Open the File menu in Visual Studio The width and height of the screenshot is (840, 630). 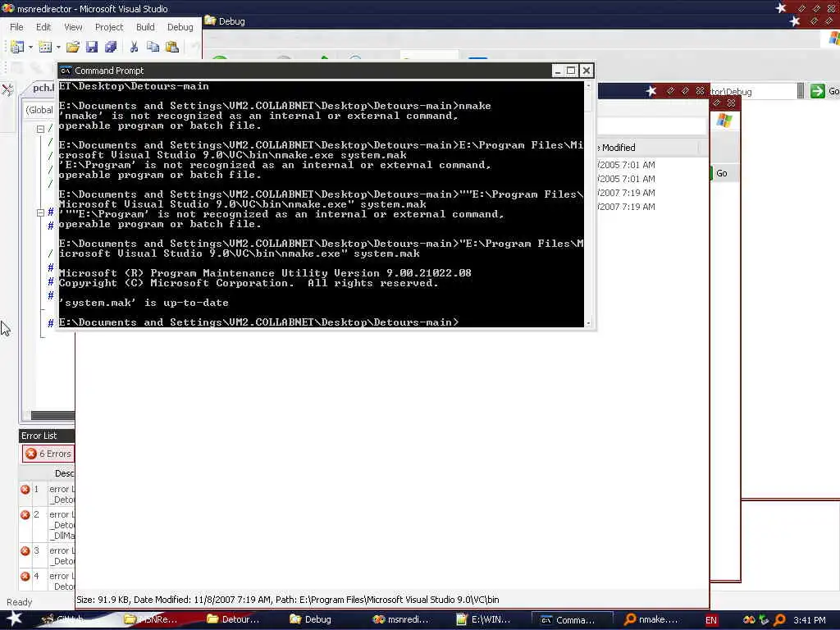click(16, 27)
